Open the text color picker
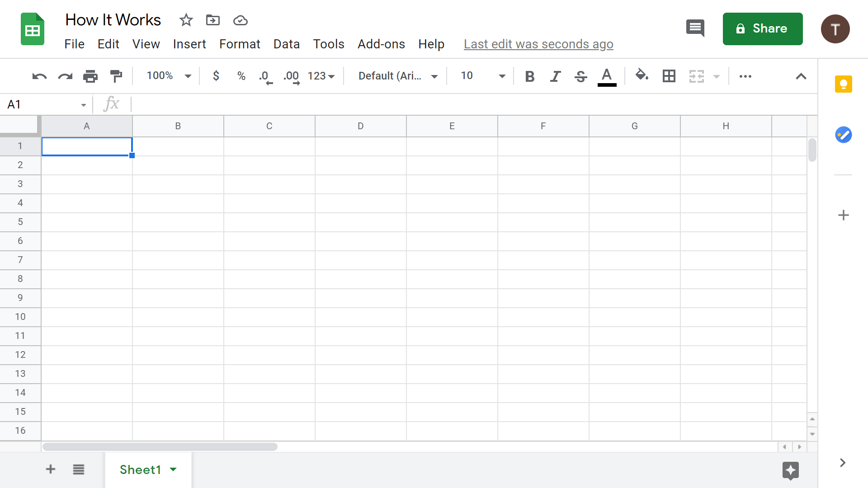 [607, 76]
